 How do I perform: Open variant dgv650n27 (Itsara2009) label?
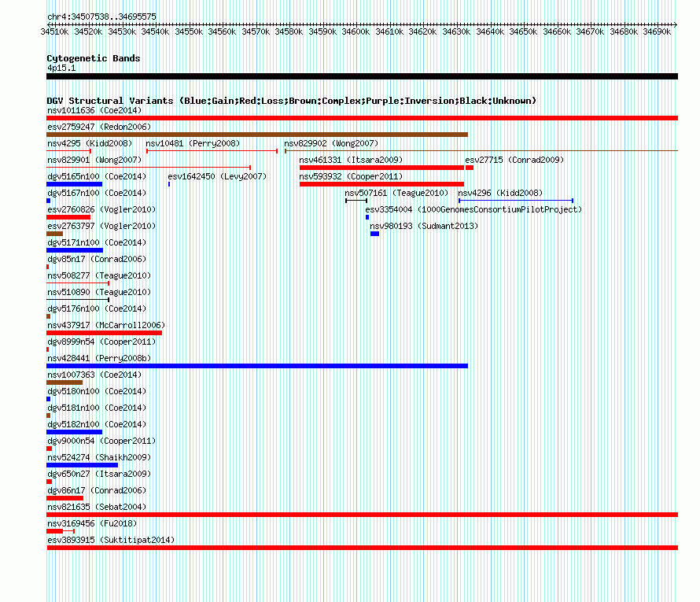pos(99,474)
